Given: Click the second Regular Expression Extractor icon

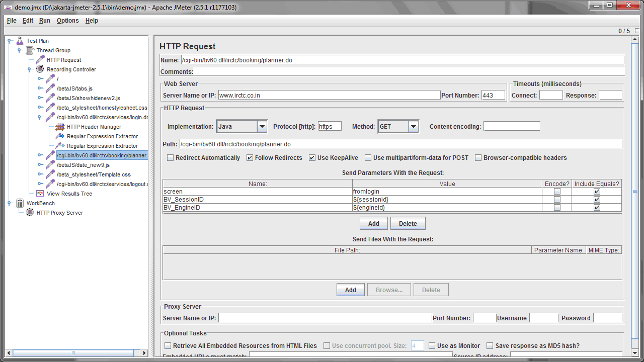Looking at the screenshot, I should 60,146.
